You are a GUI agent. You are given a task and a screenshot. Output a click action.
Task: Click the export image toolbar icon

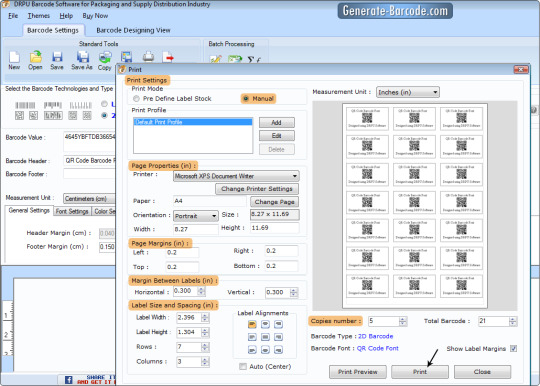click(x=126, y=57)
